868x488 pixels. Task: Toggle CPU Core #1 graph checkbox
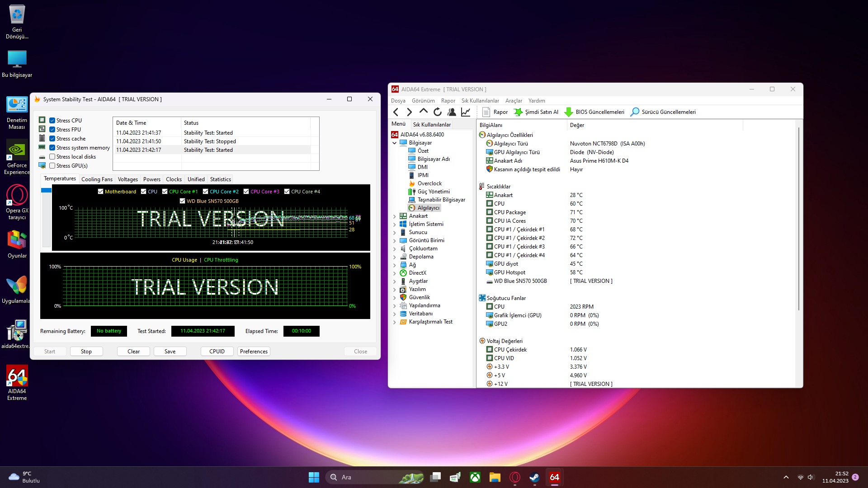165,192
